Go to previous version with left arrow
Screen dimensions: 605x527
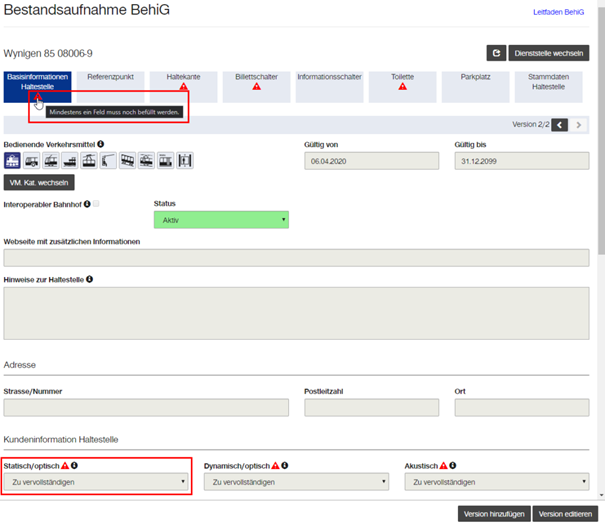point(559,125)
